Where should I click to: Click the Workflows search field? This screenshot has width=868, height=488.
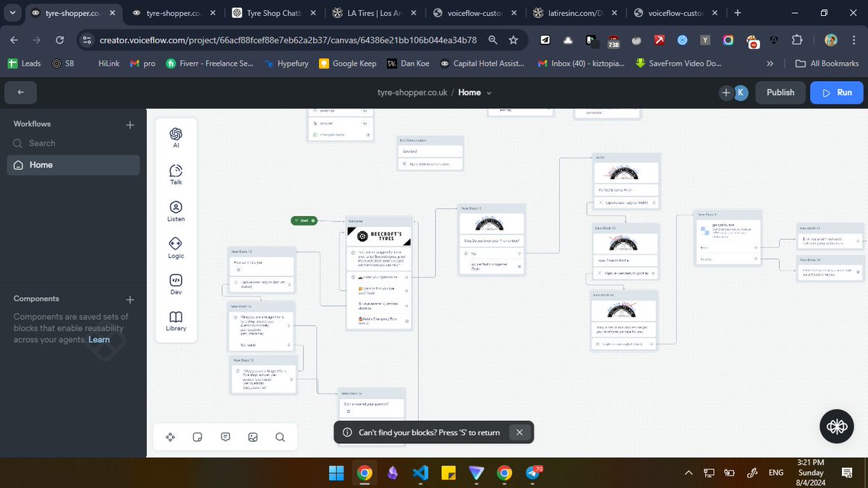tap(72, 143)
